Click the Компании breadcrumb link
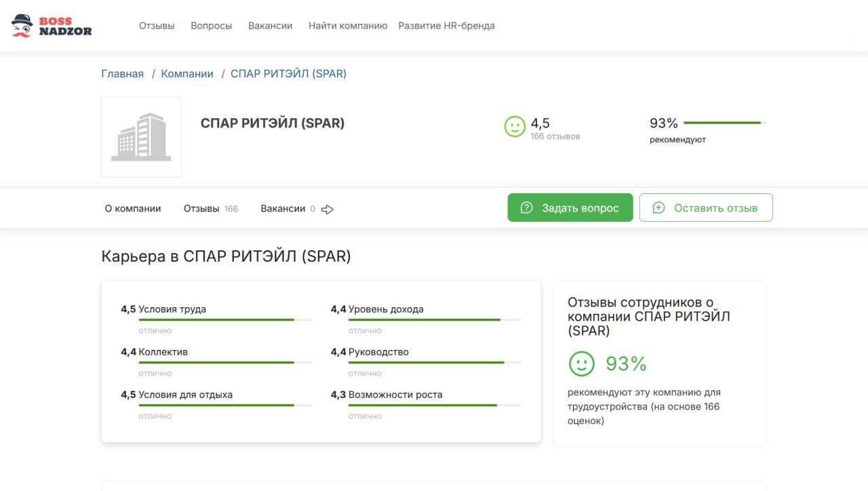The height and width of the screenshot is (491, 868). coord(187,74)
